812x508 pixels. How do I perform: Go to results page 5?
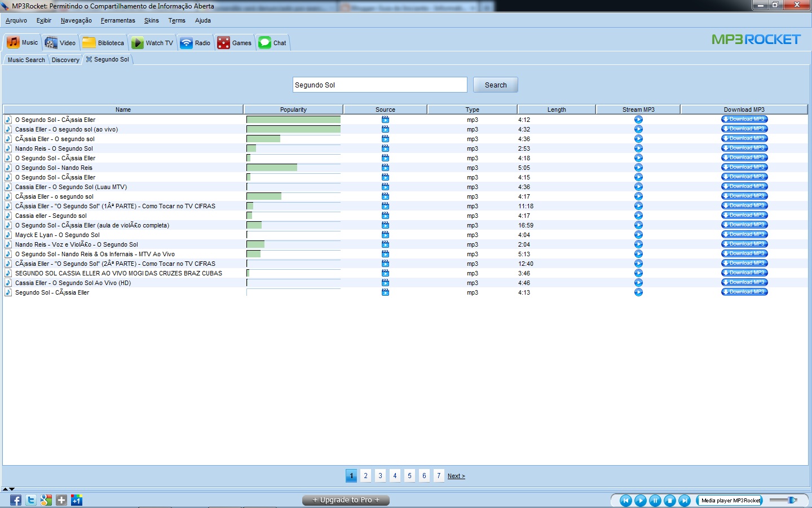(x=409, y=476)
